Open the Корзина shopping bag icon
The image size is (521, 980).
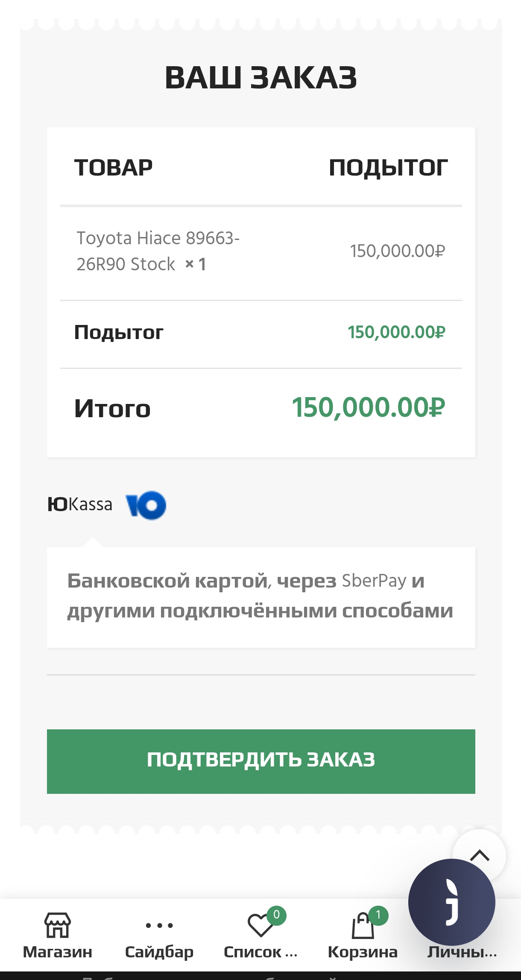click(362, 927)
